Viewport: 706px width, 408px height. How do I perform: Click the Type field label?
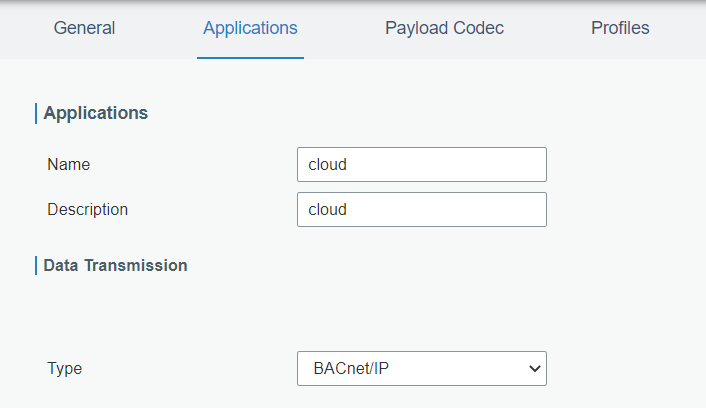click(x=64, y=368)
